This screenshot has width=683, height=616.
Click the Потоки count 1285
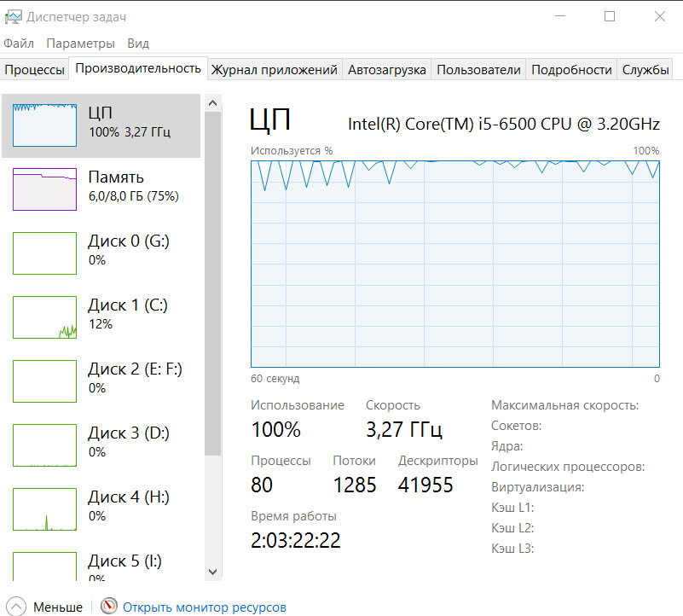(x=355, y=485)
